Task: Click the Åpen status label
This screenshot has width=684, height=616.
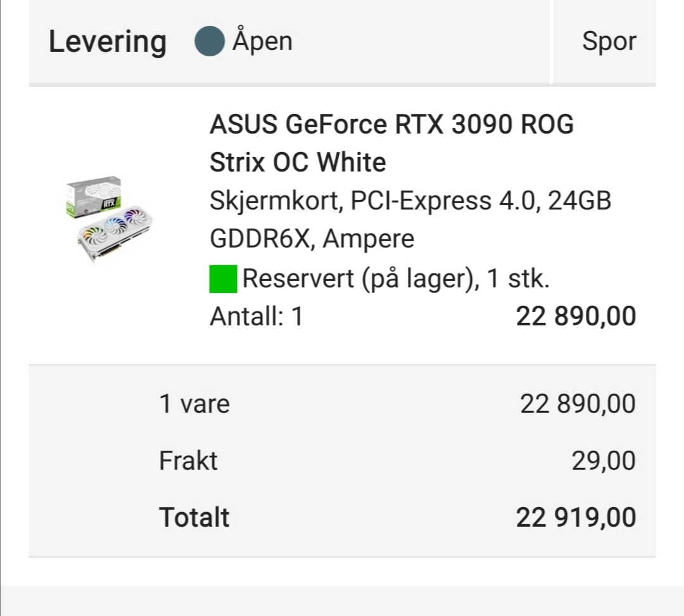Action: click(262, 41)
